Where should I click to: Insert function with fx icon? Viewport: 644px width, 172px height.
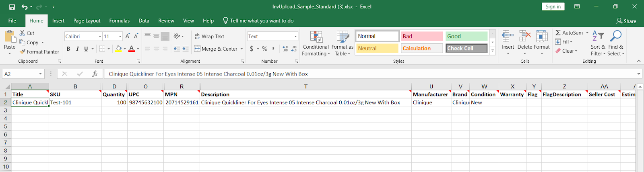[x=95, y=74]
